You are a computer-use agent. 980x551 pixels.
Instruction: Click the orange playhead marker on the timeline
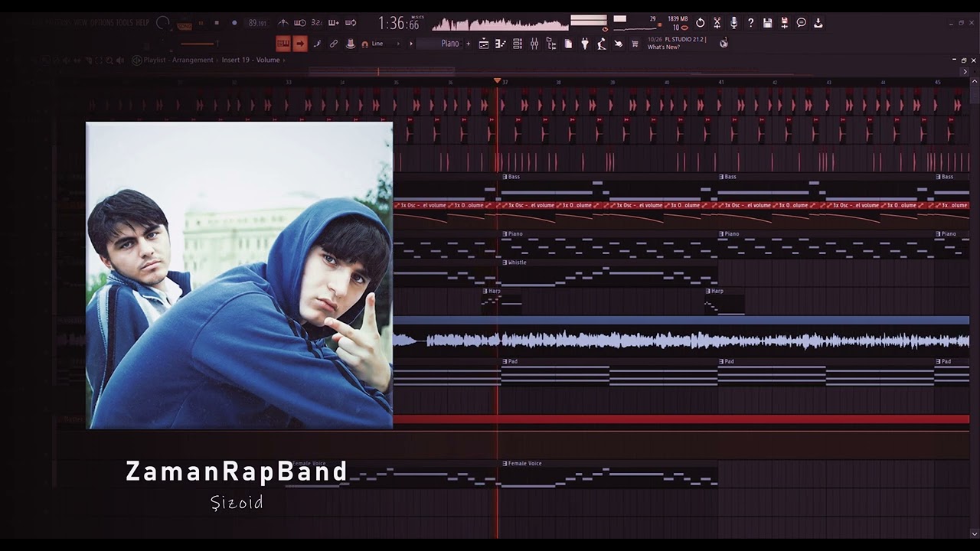[x=497, y=80]
